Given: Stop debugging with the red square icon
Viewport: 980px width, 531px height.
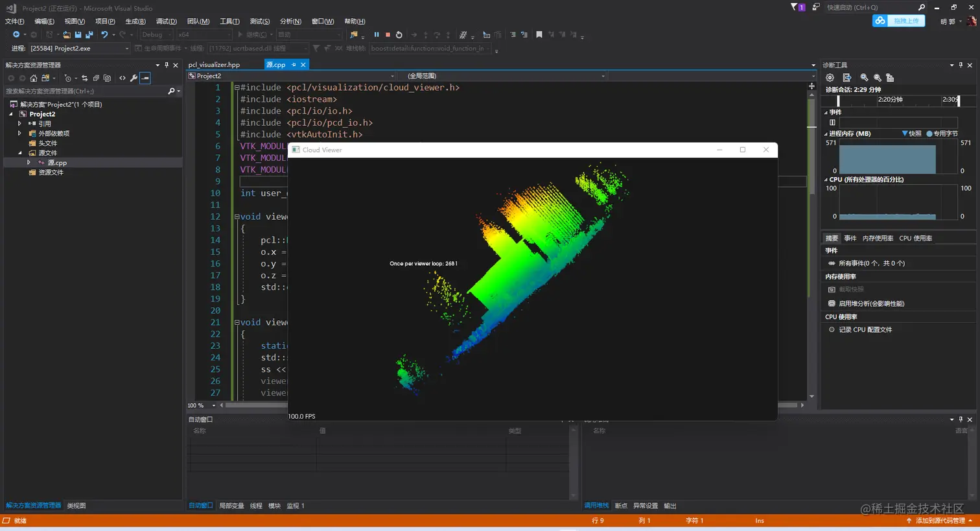Looking at the screenshot, I should pos(388,34).
